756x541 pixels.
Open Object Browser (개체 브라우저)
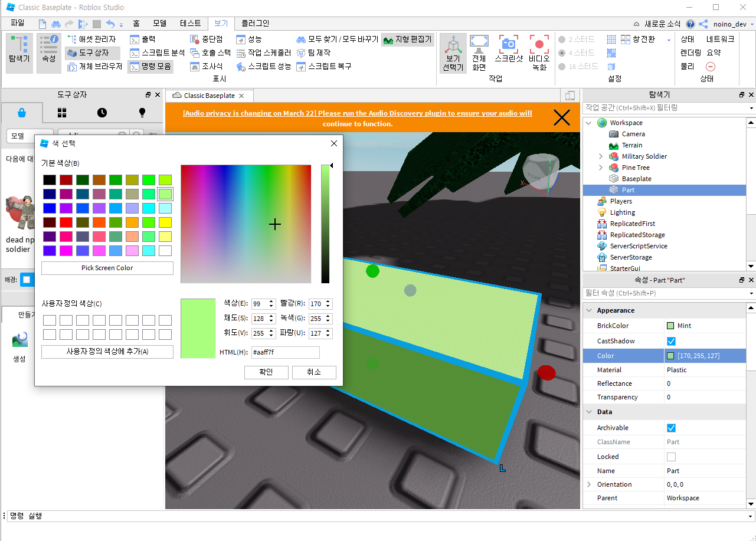[x=94, y=66]
